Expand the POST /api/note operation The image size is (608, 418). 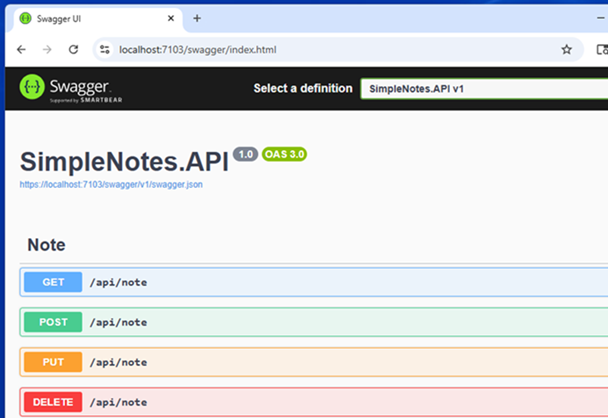[314, 322]
